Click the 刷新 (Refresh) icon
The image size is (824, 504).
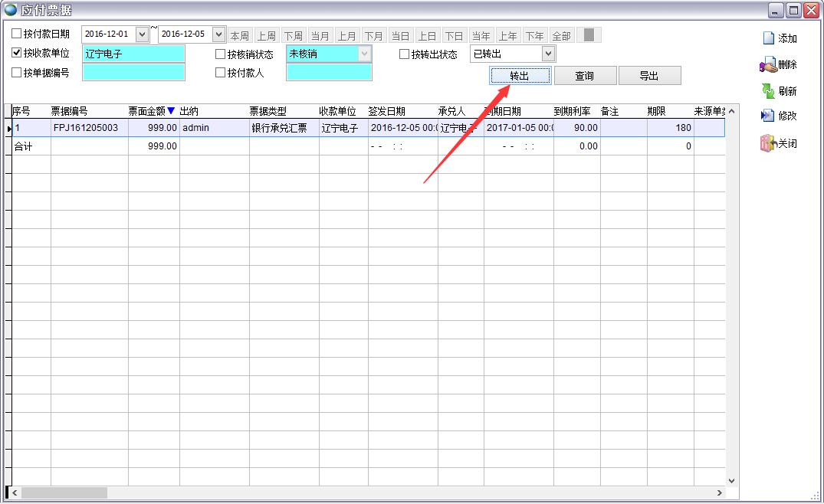coord(768,91)
